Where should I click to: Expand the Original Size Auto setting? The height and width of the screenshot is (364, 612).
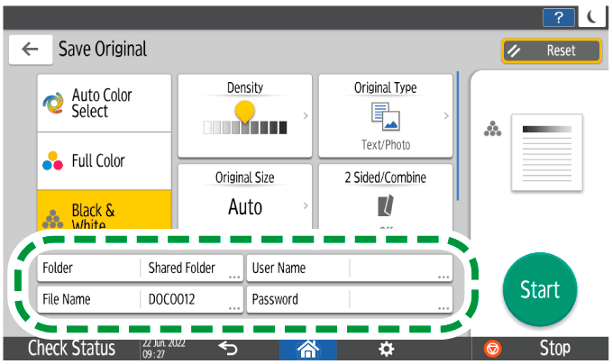pos(245,197)
